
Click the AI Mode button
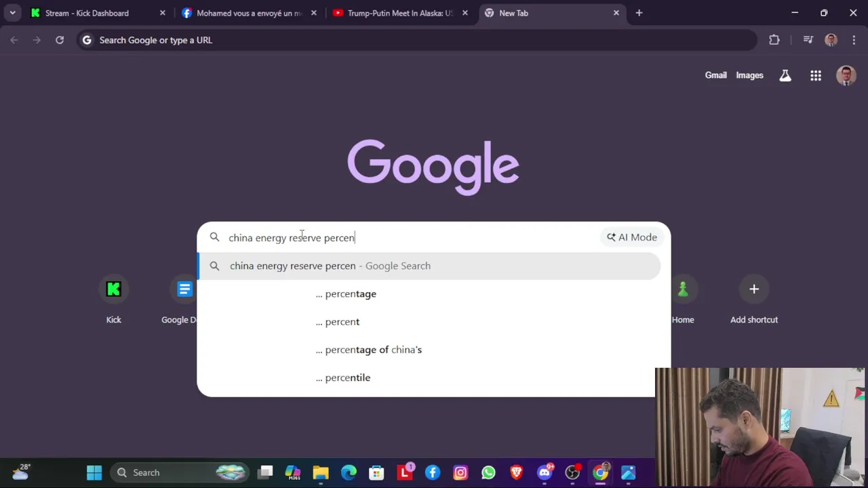pos(632,237)
